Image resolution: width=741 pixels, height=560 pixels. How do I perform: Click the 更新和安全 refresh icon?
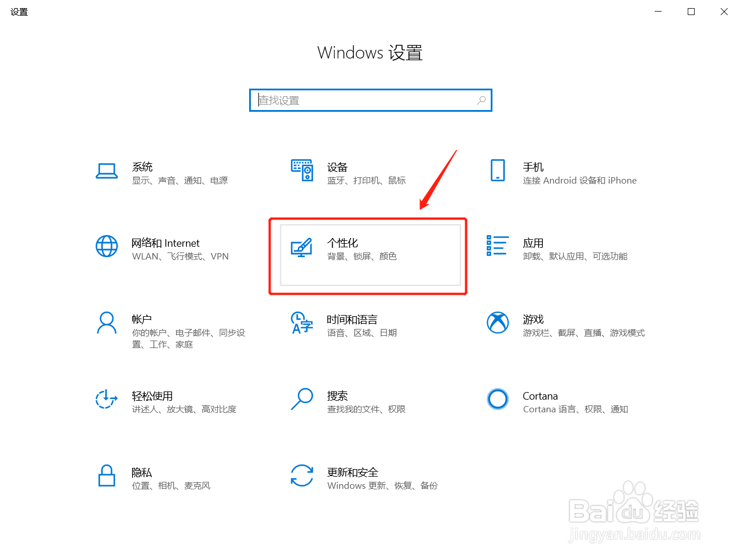click(x=302, y=476)
